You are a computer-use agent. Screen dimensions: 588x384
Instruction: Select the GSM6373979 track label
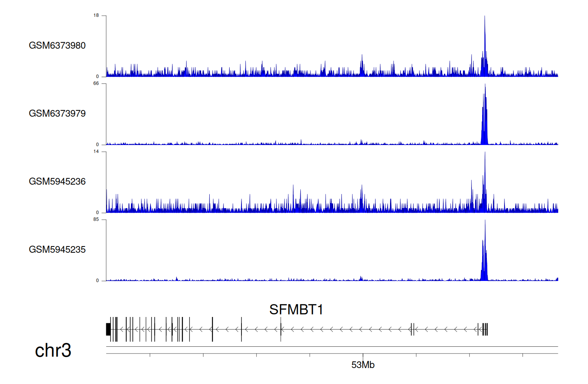[57, 114]
